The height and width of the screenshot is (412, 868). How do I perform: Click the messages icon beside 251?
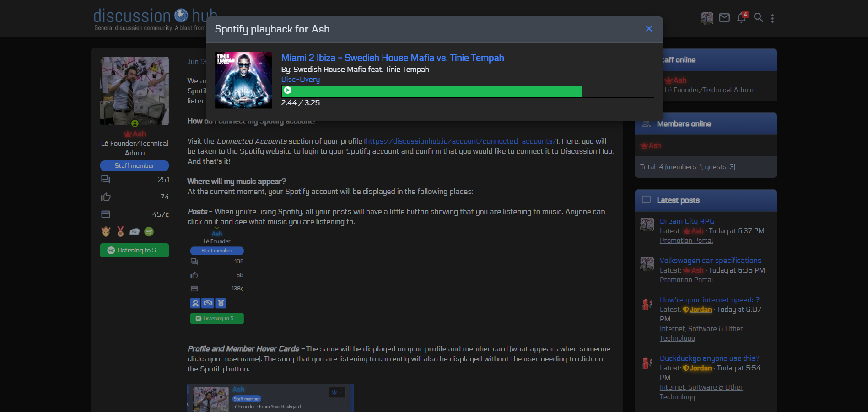tap(106, 179)
